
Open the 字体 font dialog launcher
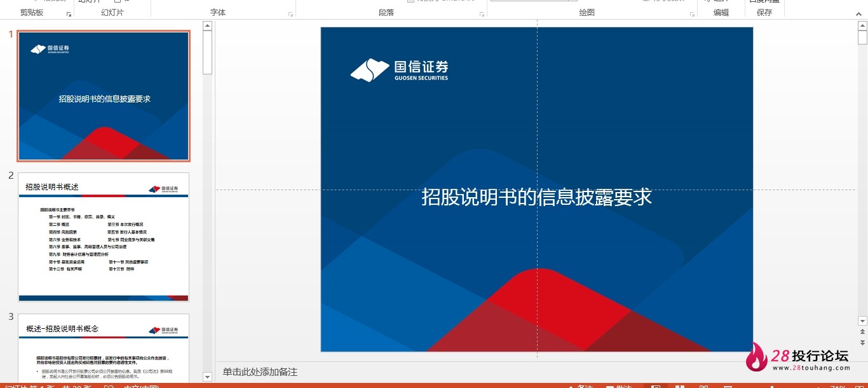click(x=291, y=14)
